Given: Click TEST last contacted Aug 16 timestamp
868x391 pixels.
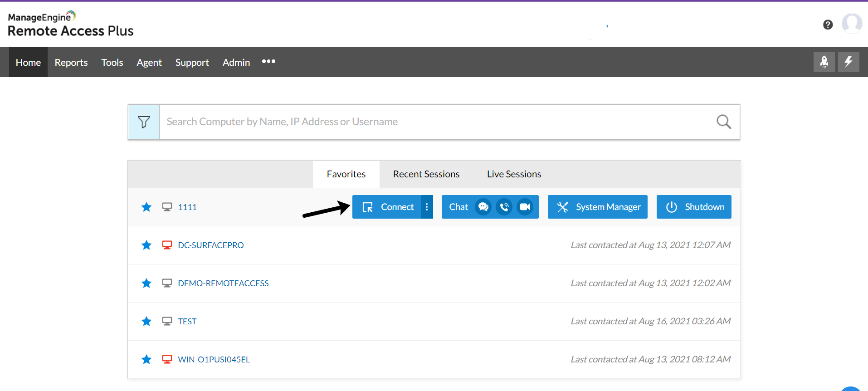Looking at the screenshot, I should (x=651, y=321).
